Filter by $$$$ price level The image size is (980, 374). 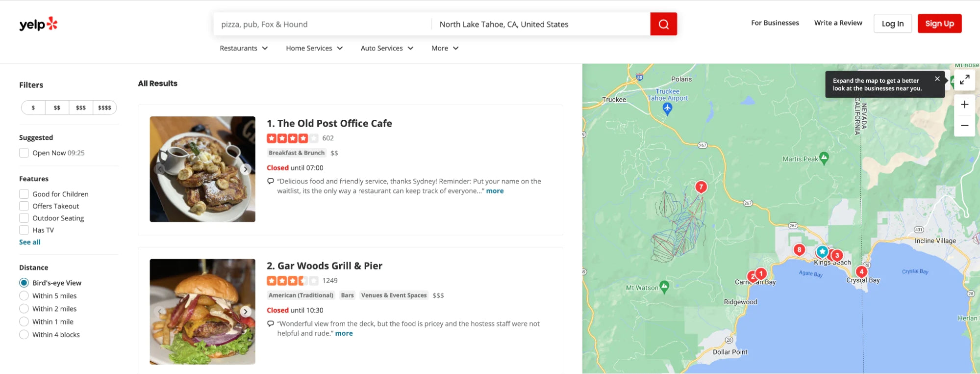(104, 107)
